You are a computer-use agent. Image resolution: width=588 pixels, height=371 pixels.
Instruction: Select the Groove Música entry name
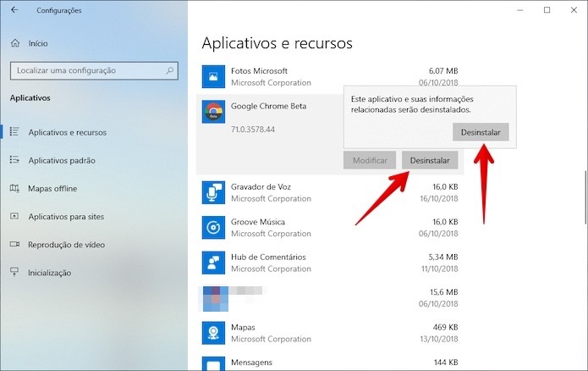258,222
